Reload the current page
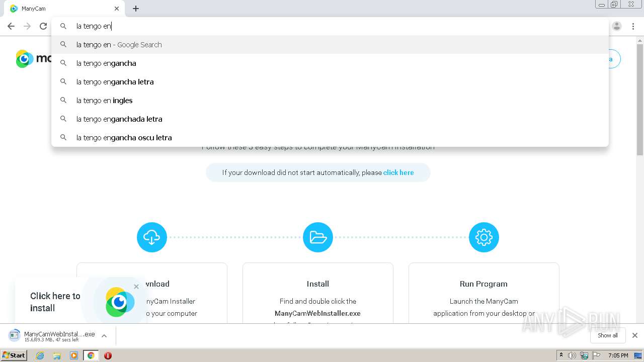 (43, 26)
